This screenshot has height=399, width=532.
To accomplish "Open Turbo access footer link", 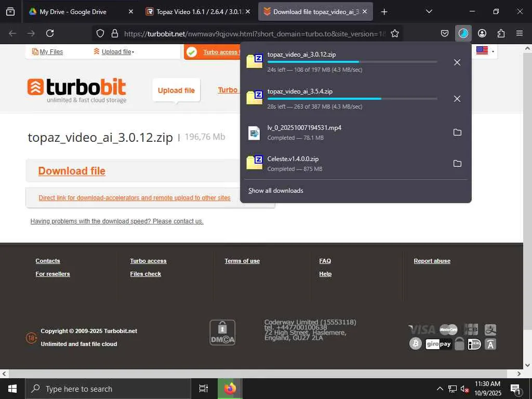I will (x=148, y=261).
